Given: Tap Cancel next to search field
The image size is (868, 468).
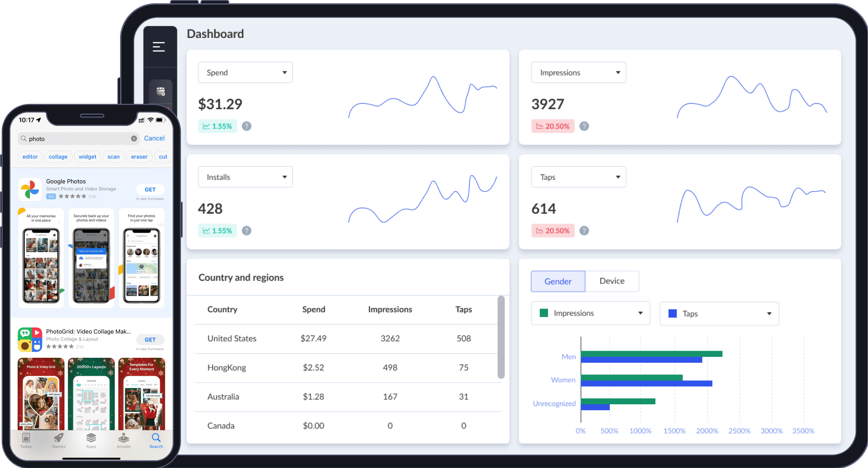Looking at the screenshot, I should [x=154, y=138].
